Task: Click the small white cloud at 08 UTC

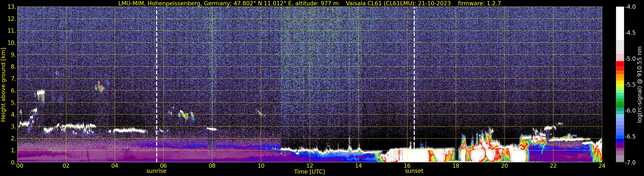Action: 212,129
